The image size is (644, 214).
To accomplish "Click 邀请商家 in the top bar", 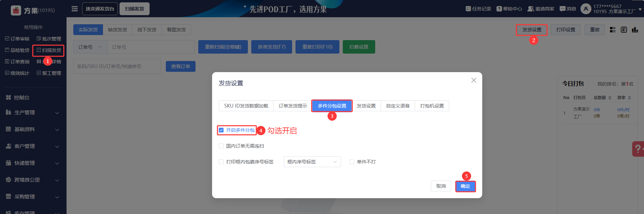I will pos(541,9).
